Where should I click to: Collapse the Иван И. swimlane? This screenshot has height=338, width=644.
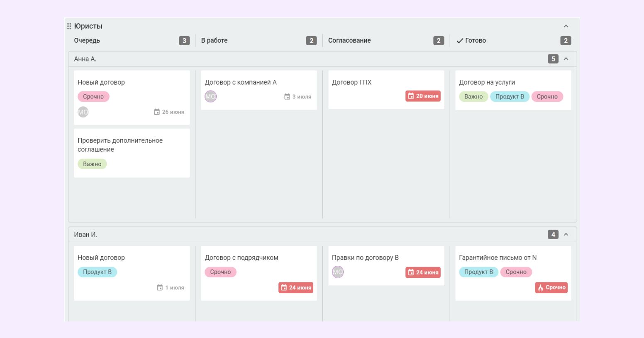point(566,235)
